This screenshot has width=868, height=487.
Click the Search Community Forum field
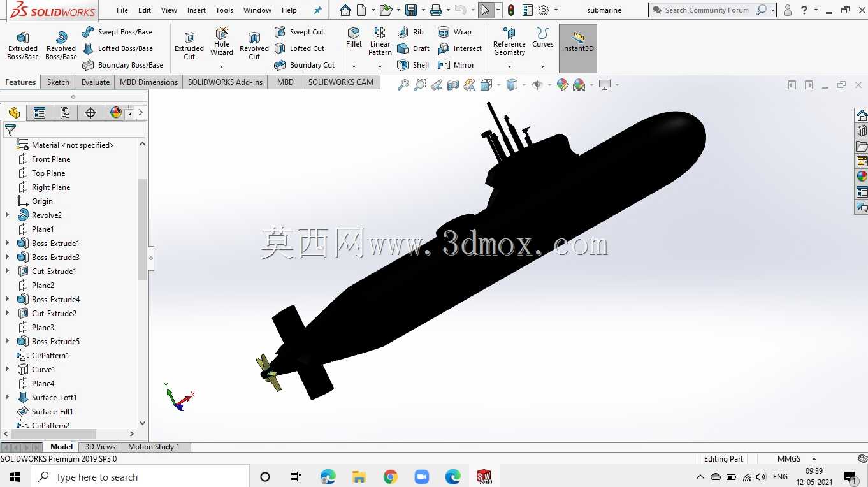pos(707,10)
